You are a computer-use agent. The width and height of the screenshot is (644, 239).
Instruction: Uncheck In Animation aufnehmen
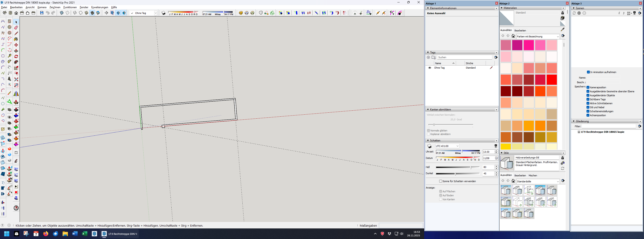tap(588, 72)
